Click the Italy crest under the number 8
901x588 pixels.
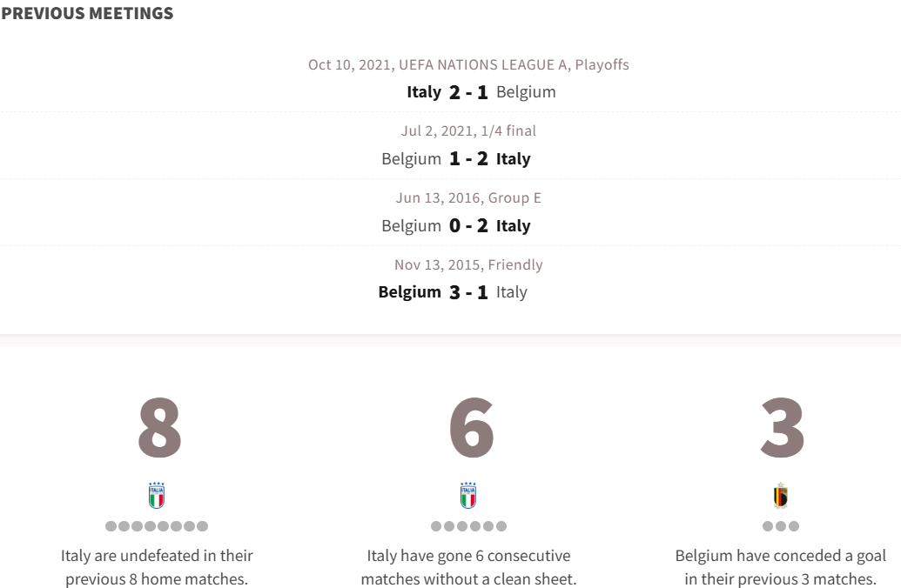(x=157, y=495)
